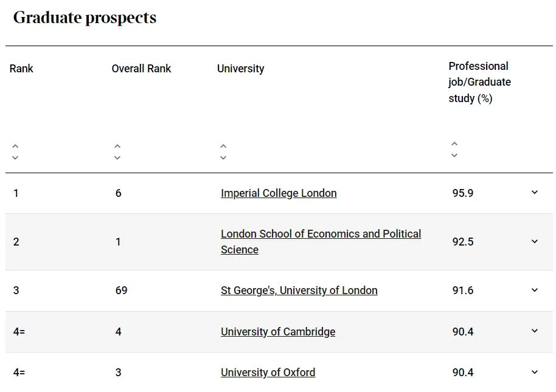The height and width of the screenshot is (392, 556).
Task: Open London School of Economics and Political Science link
Action: tap(321, 241)
